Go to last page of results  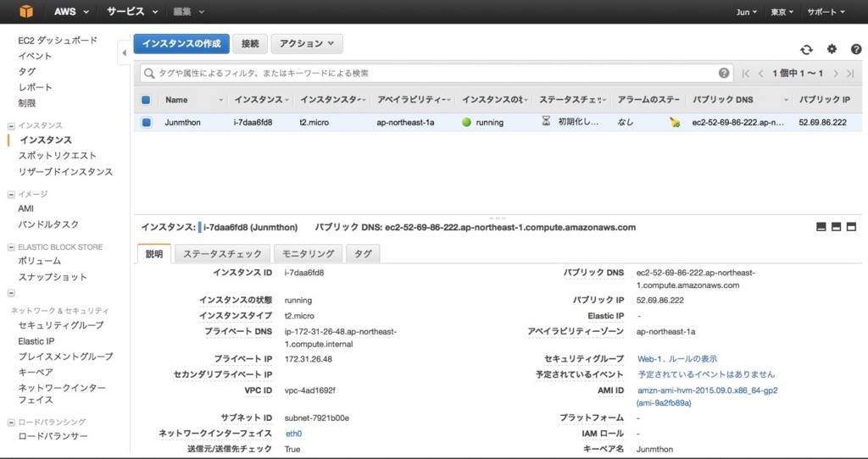850,74
